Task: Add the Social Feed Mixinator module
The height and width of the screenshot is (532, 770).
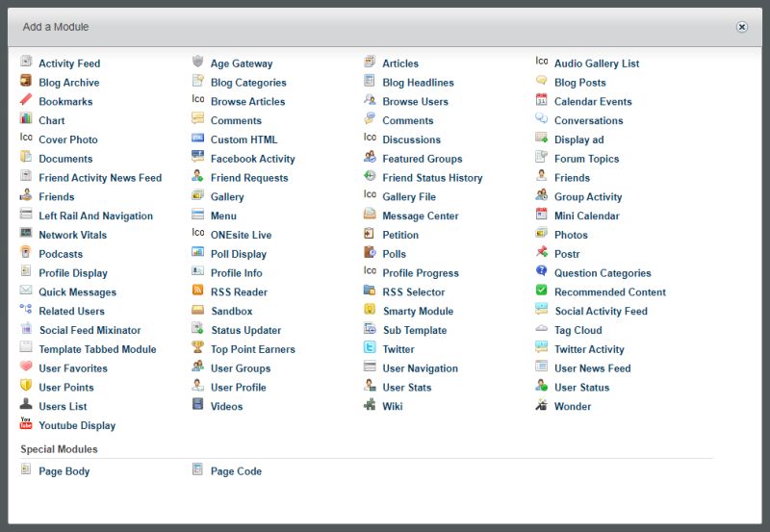Action: [x=90, y=330]
